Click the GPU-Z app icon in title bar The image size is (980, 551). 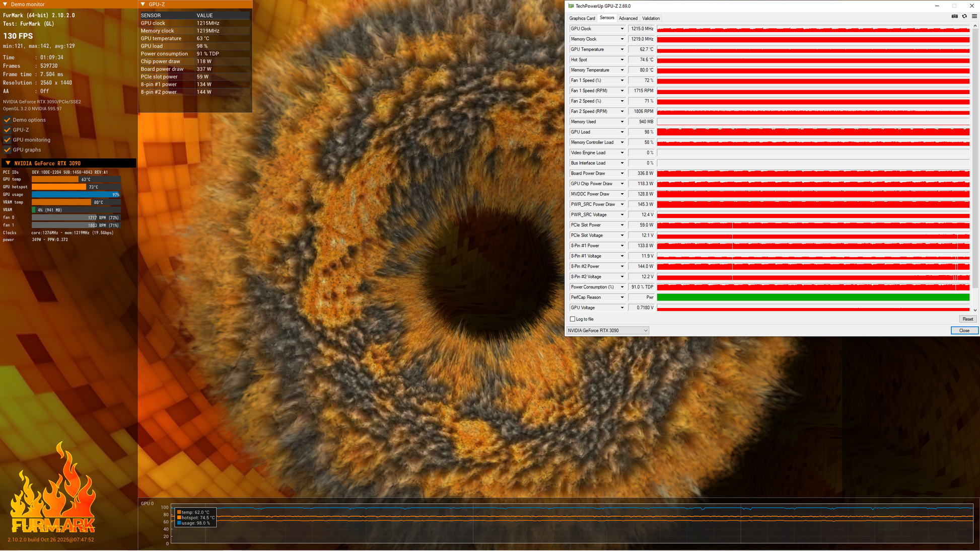coord(571,6)
